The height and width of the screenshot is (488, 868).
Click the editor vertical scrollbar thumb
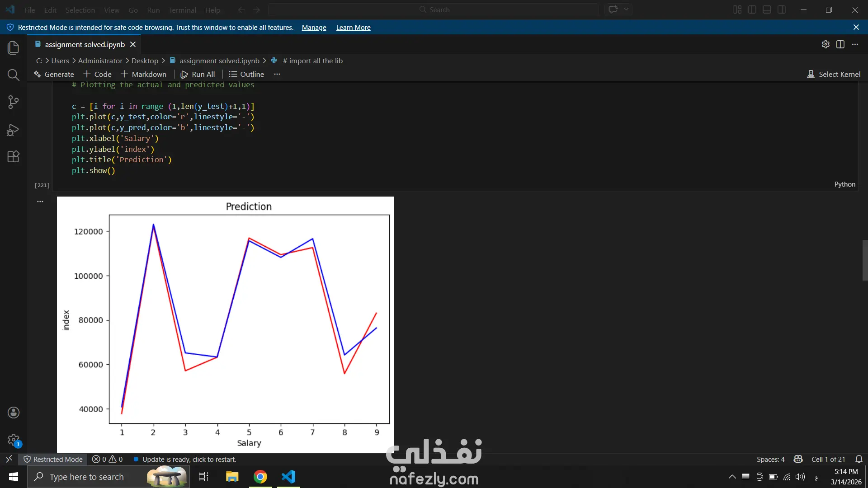(865, 260)
